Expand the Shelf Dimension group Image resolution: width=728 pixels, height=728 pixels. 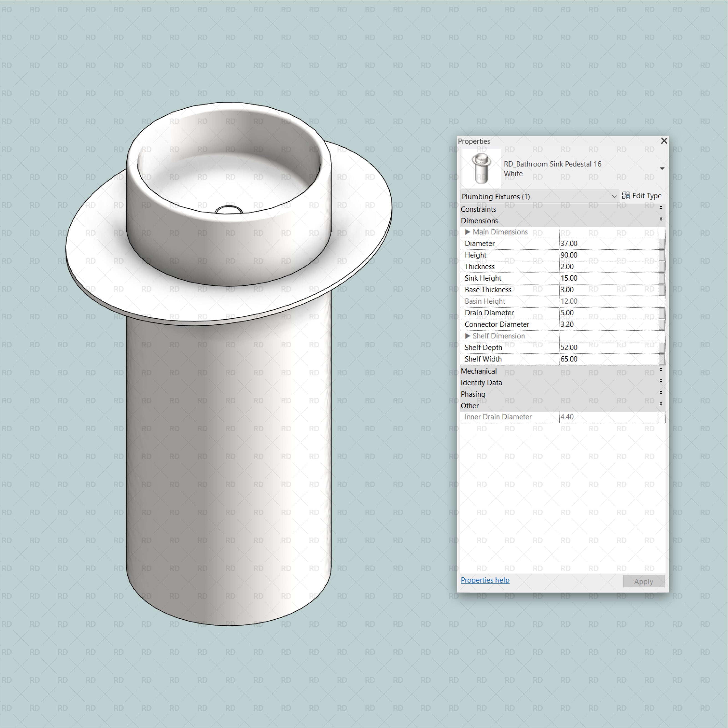pos(468,336)
